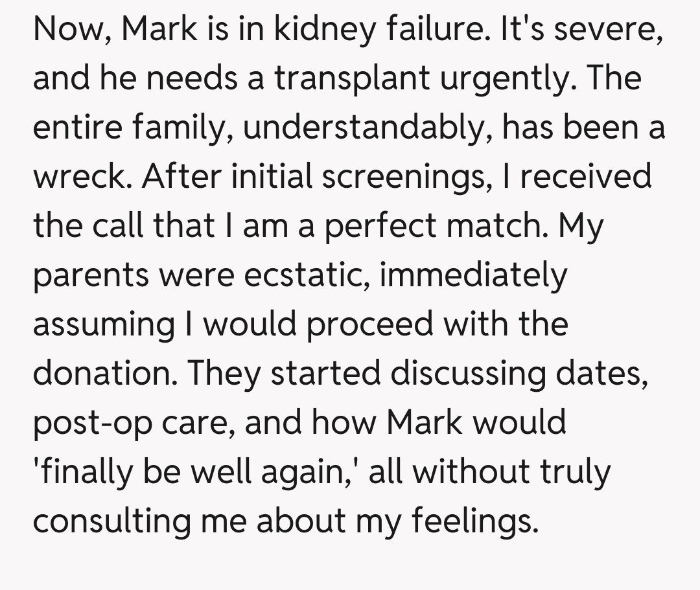
Task: Click the word 'immediately'
Action: tap(473, 275)
